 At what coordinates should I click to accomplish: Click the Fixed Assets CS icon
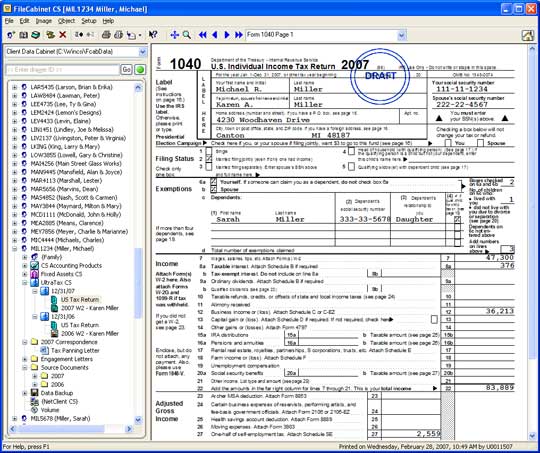point(34,274)
